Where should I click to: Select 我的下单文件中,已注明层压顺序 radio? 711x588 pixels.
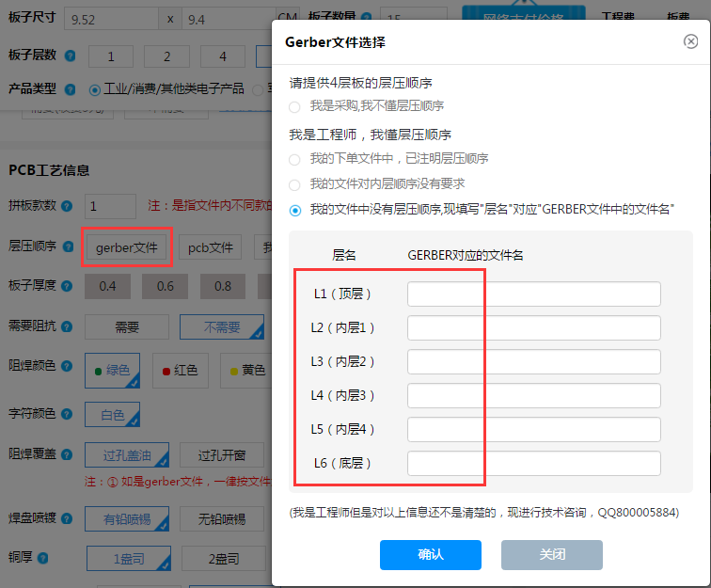click(x=295, y=159)
